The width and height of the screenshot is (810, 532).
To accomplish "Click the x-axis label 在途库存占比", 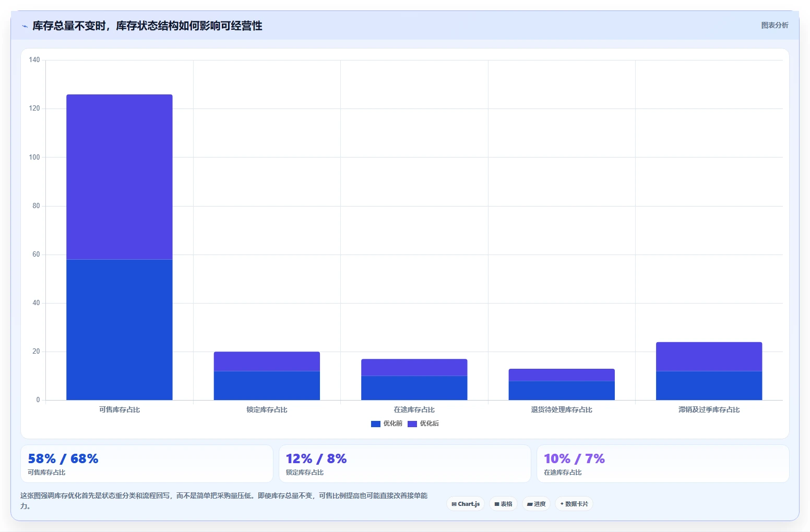I will point(414,410).
